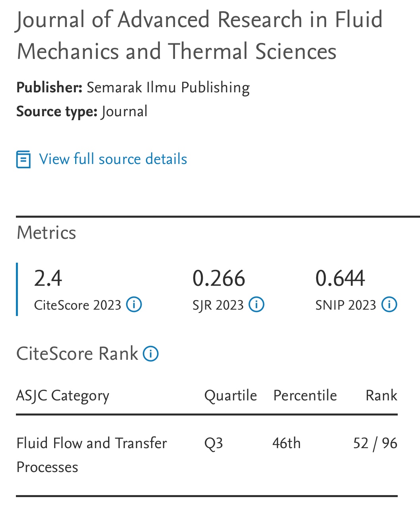Select the Fluid Flow and Transfer Processes category
This screenshot has width=420, height=515.
coord(91,455)
